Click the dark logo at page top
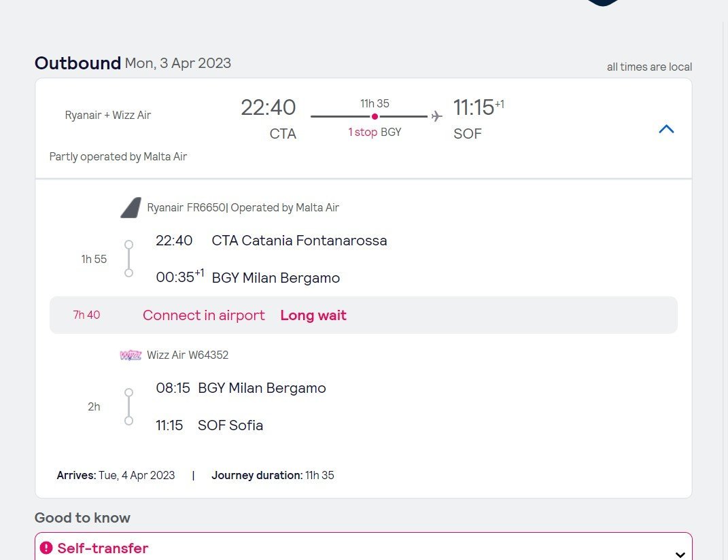The height and width of the screenshot is (560, 728). (x=603, y=3)
